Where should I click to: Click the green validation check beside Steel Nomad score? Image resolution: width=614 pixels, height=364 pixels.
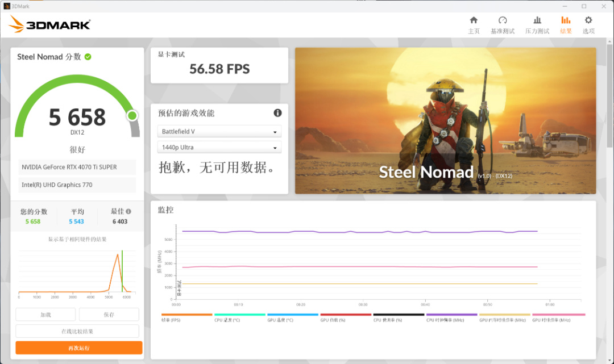click(x=88, y=57)
